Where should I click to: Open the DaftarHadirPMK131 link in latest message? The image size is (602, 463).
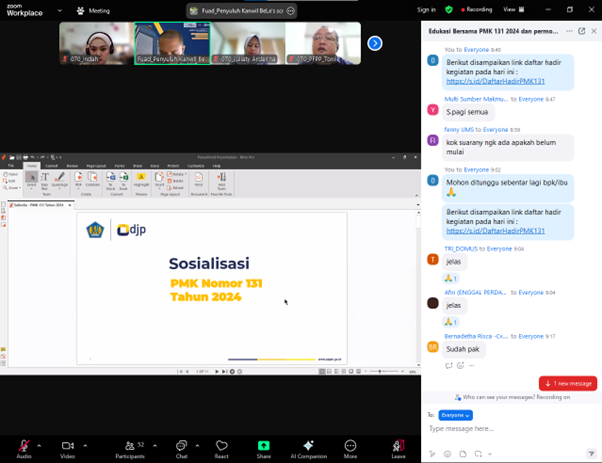(x=495, y=231)
